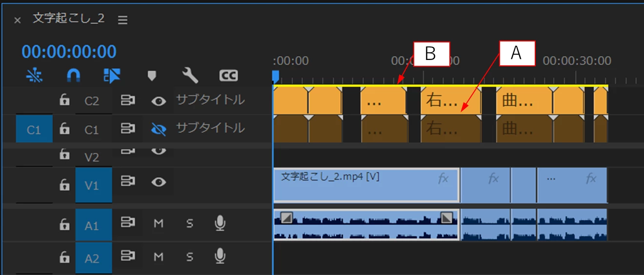Mute the A1 audio track

coord(158,224)
